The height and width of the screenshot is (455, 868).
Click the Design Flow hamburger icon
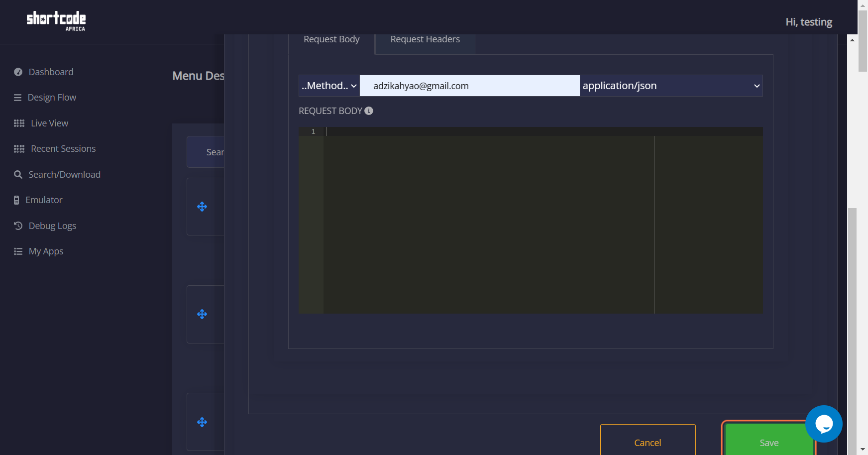(x=18, y=98)
